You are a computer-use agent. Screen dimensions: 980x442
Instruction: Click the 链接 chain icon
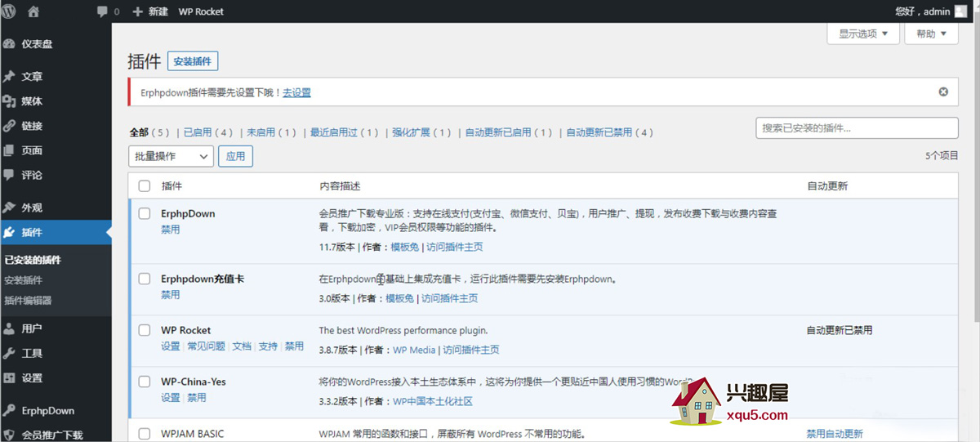click(9, 126)
